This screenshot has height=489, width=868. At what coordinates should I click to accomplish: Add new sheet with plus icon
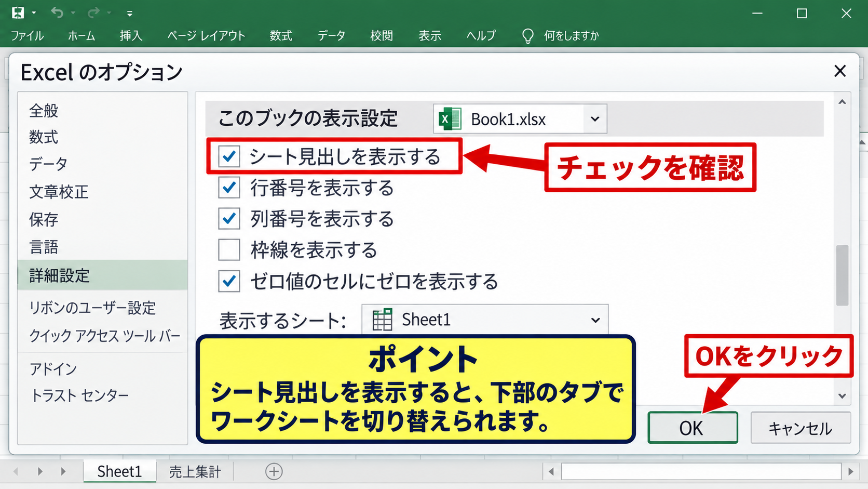(x=274, y=471)
